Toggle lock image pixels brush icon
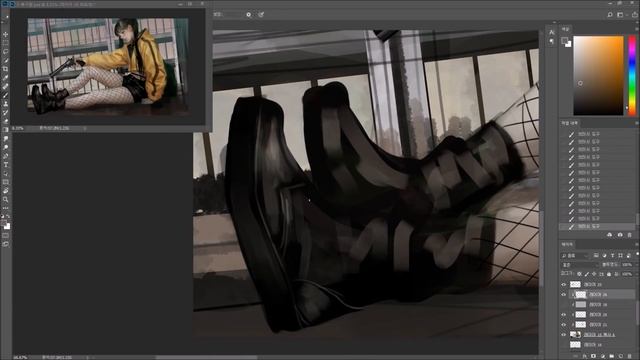This screenshot has width=640, height=360. click(587, 274)
